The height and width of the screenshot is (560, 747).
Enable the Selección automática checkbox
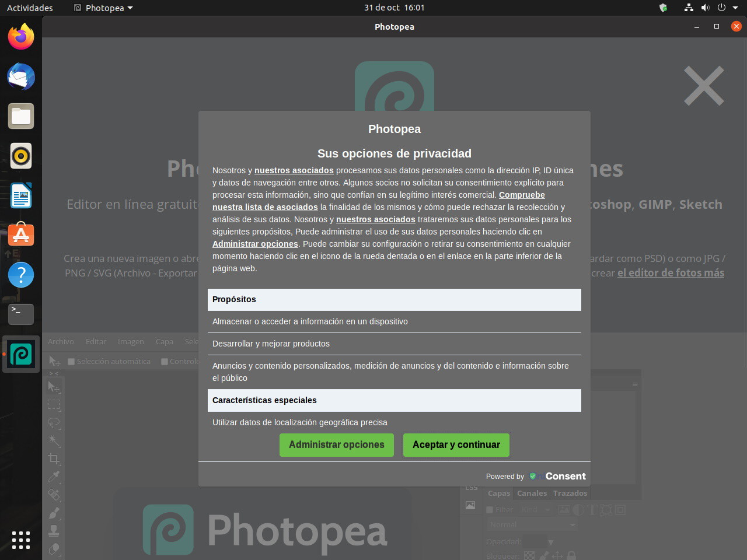click(x=71, y=362)
